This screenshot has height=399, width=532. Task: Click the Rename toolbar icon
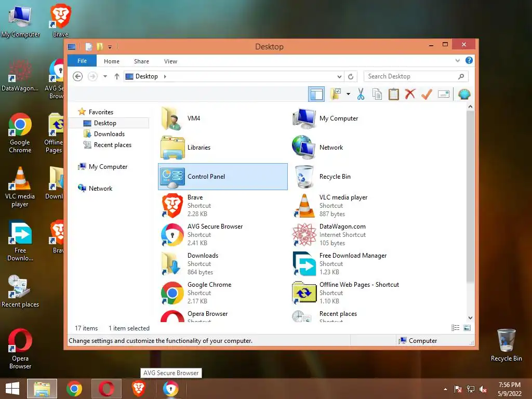tap(444, 94)
